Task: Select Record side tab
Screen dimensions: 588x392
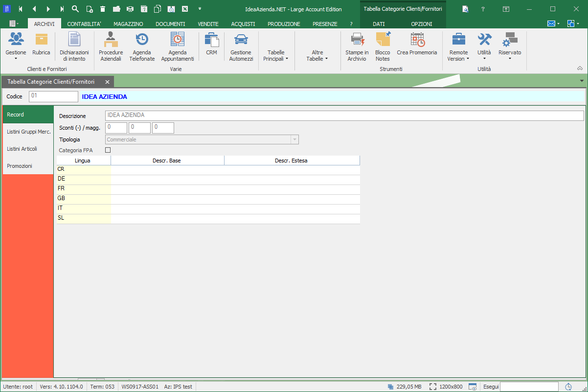Action: 28,115
